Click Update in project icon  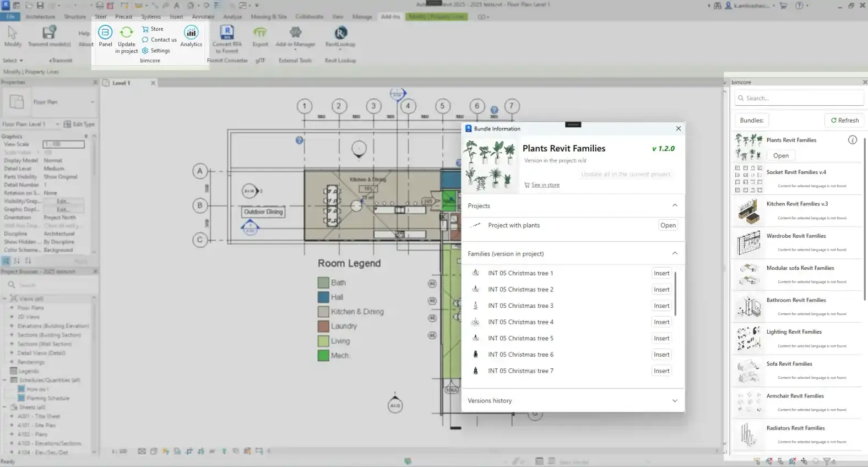pyautogui.click(x=126, y=32)
